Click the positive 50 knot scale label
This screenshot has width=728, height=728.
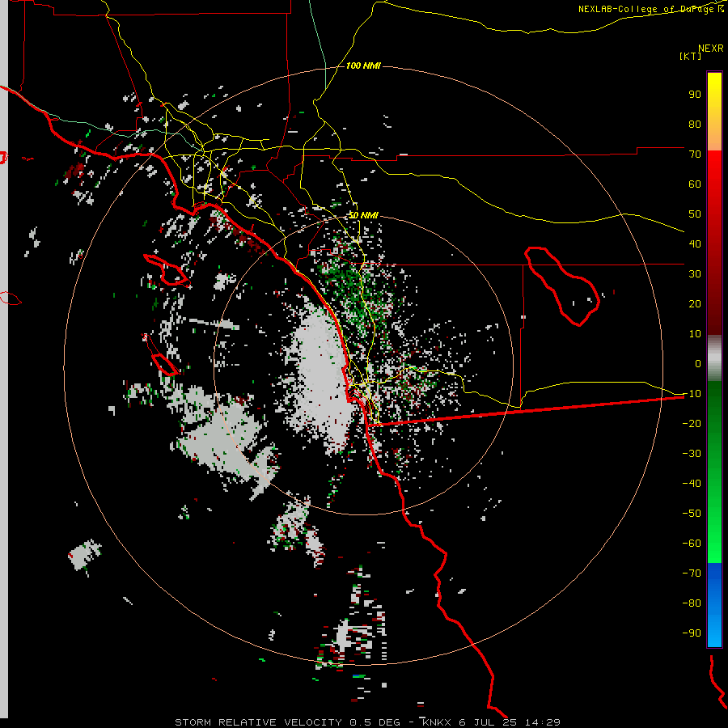coord(695,214)
